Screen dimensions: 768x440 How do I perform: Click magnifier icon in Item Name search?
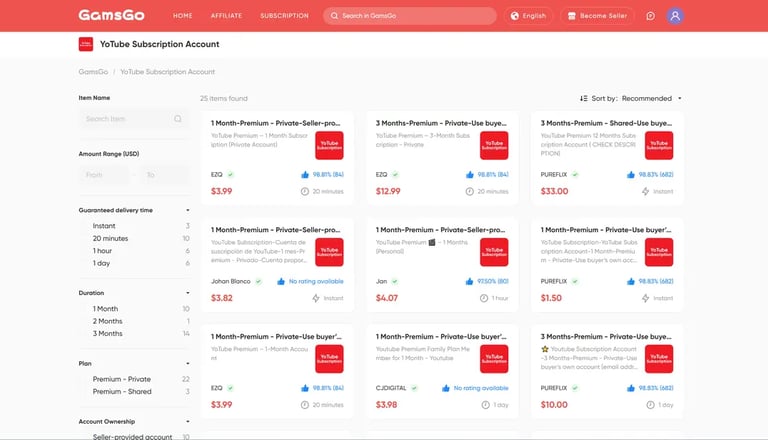point(178,119)
